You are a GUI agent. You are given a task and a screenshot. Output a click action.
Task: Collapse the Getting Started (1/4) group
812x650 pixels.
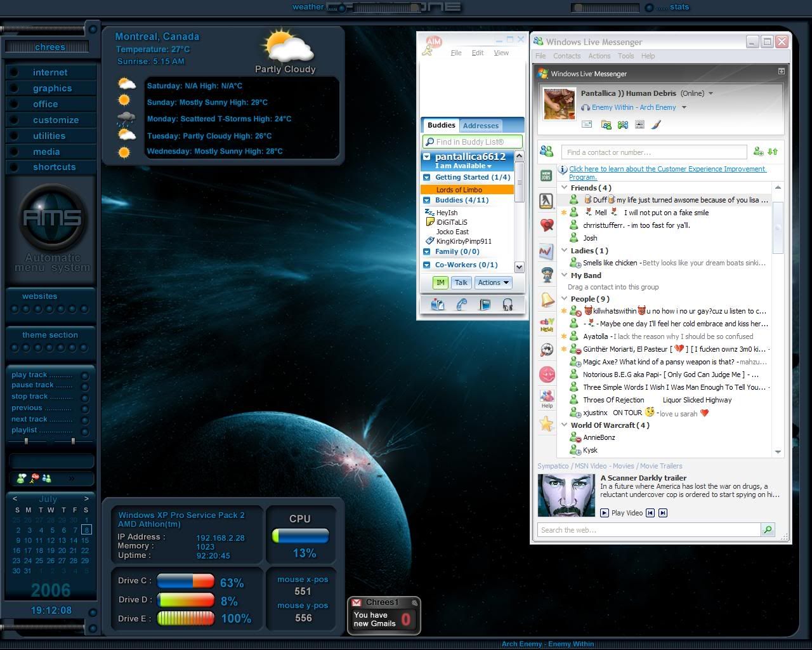pyautogui.click(x=427, y=178)
